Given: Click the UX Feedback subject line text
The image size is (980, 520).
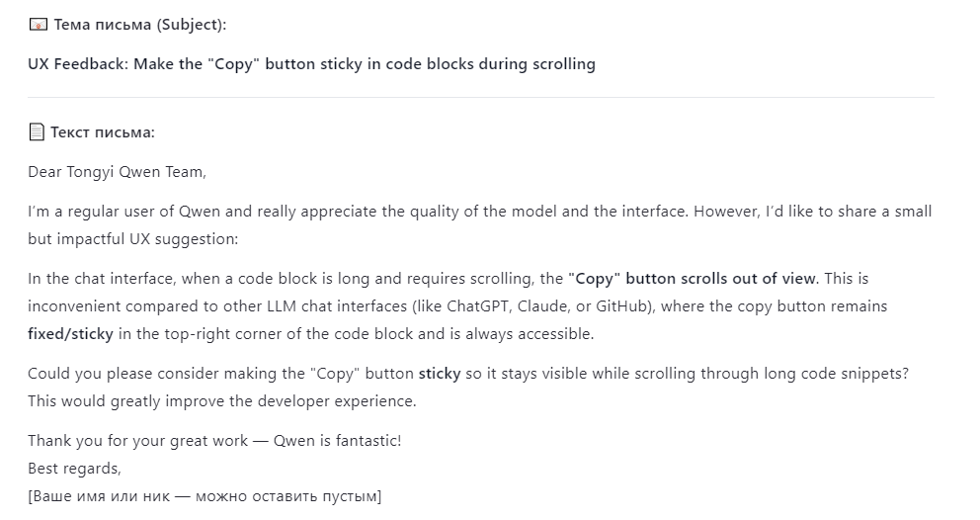Looking at the screenshot, I should coord(311,64).
